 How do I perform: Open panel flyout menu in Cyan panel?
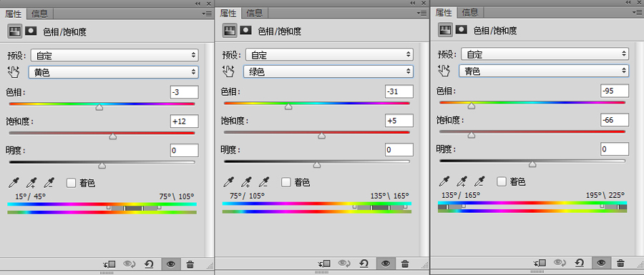[638, 12]
